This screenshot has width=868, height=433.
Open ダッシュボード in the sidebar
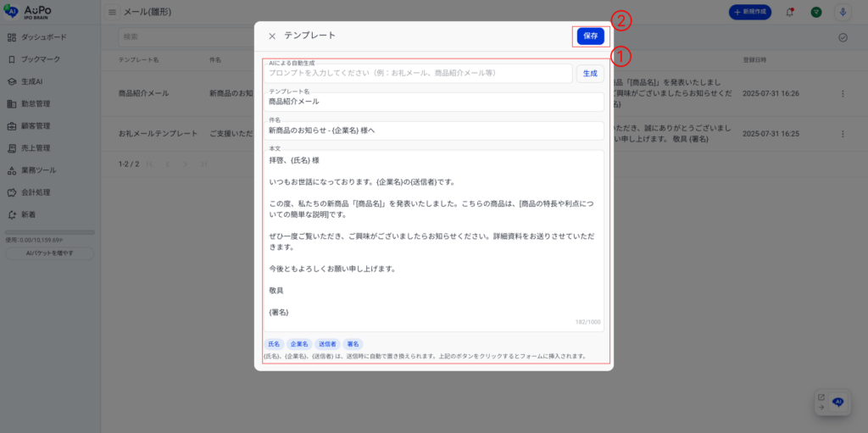click(x=43, y=37)
